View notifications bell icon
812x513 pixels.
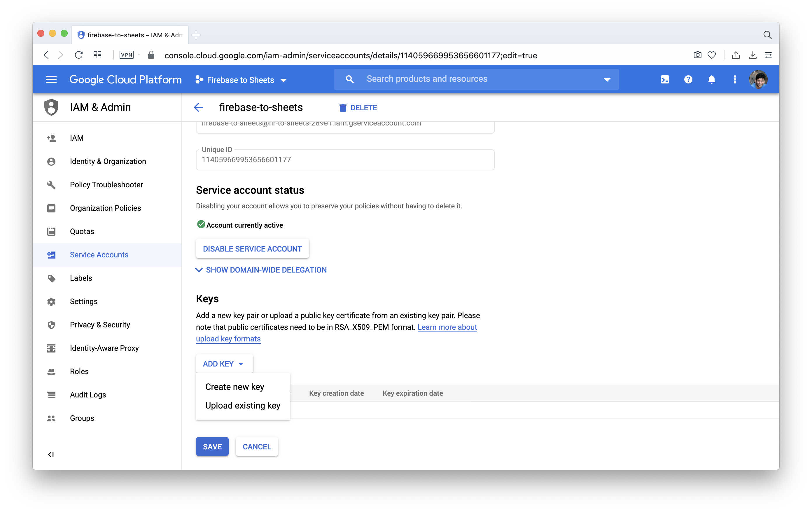point(711,80)
